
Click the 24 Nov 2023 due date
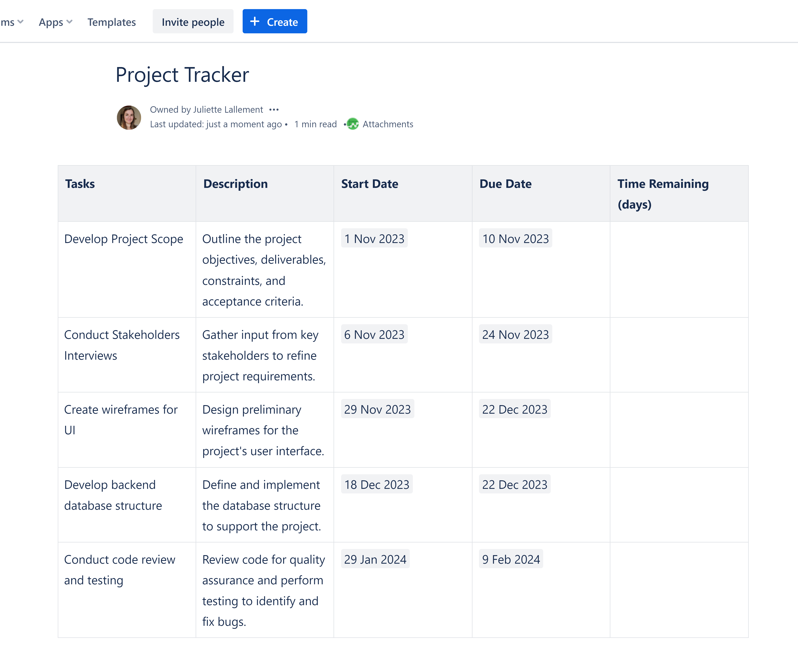[x=515, y=334]
